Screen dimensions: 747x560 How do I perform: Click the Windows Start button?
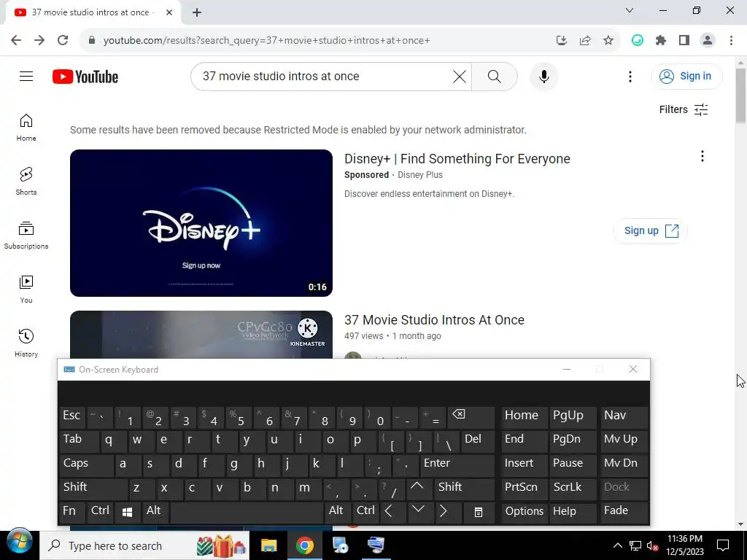click(19, 542)
